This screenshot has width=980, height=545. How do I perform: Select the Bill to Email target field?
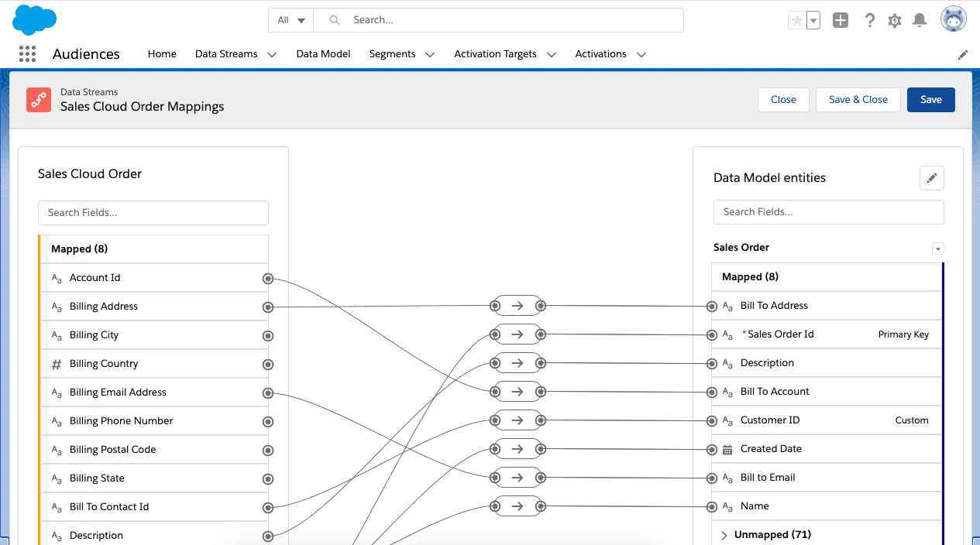(x=826, y=478)
